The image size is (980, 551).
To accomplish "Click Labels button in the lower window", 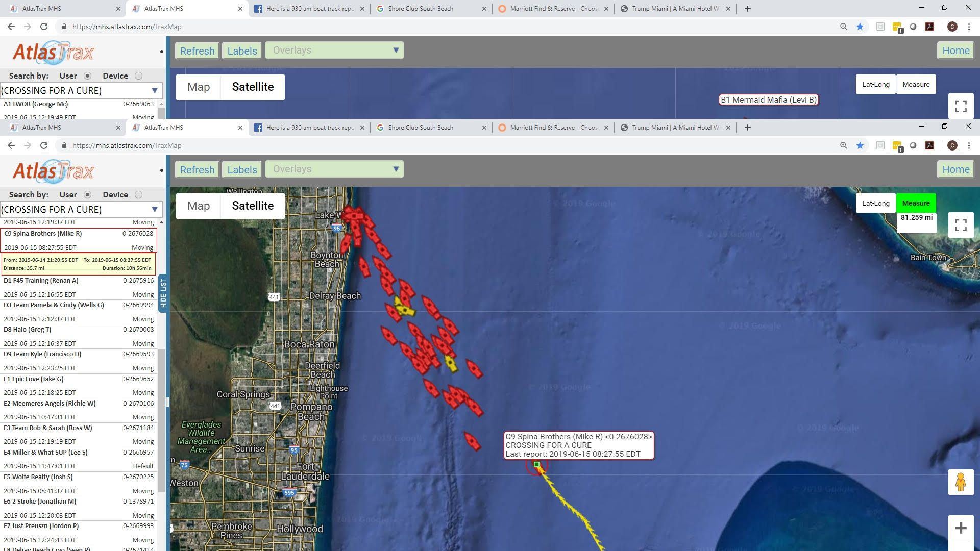I will [x=242, y=169].
